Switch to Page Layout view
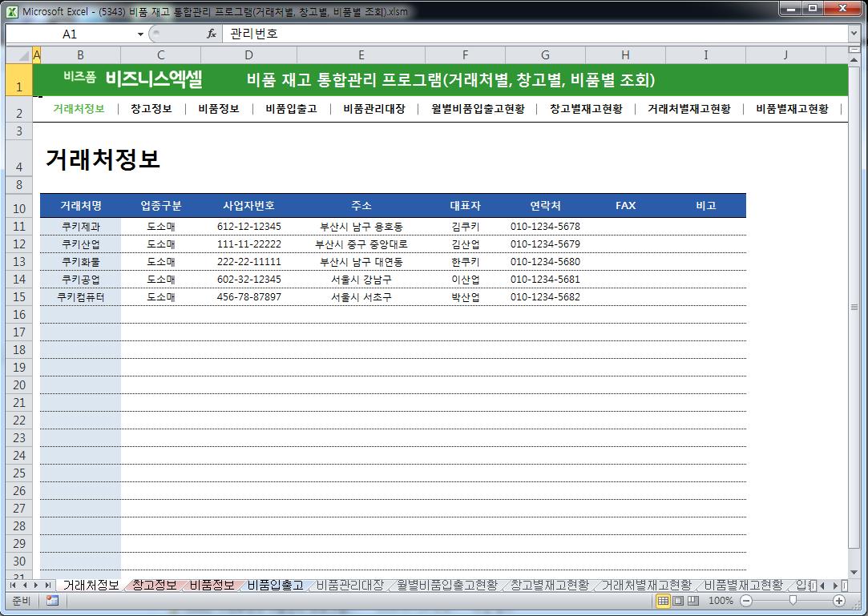This screenshot has width=868, height=616. pos(678,601)
